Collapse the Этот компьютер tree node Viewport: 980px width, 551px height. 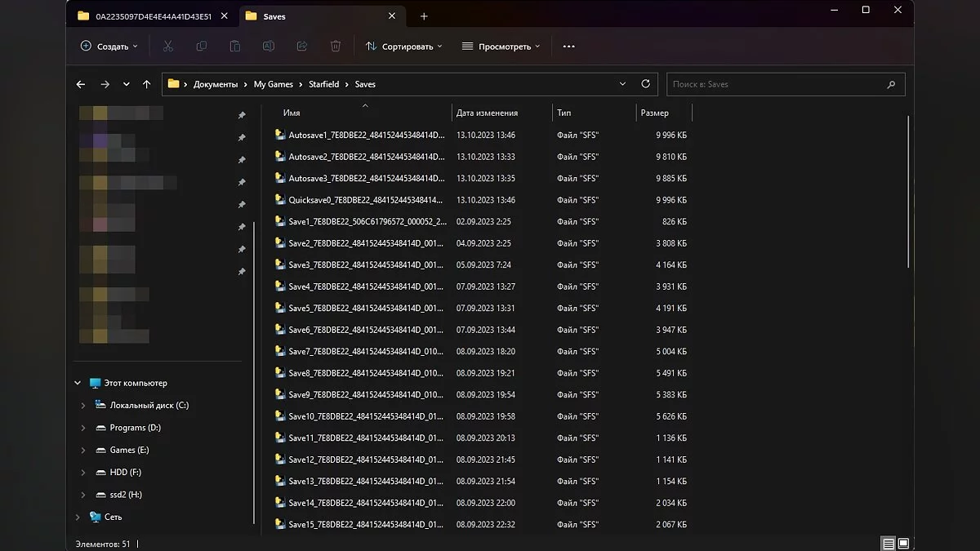click(x=78, y=384)
